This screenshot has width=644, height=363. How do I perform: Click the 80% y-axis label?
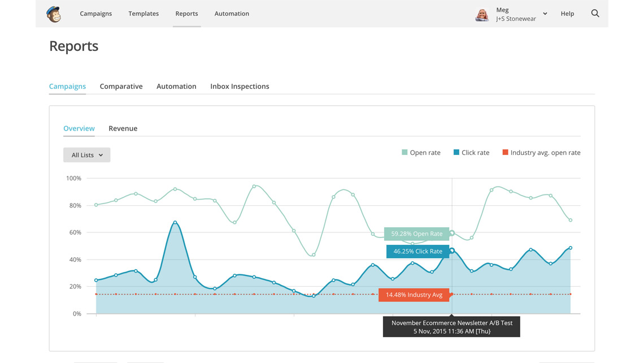(75, 206)
